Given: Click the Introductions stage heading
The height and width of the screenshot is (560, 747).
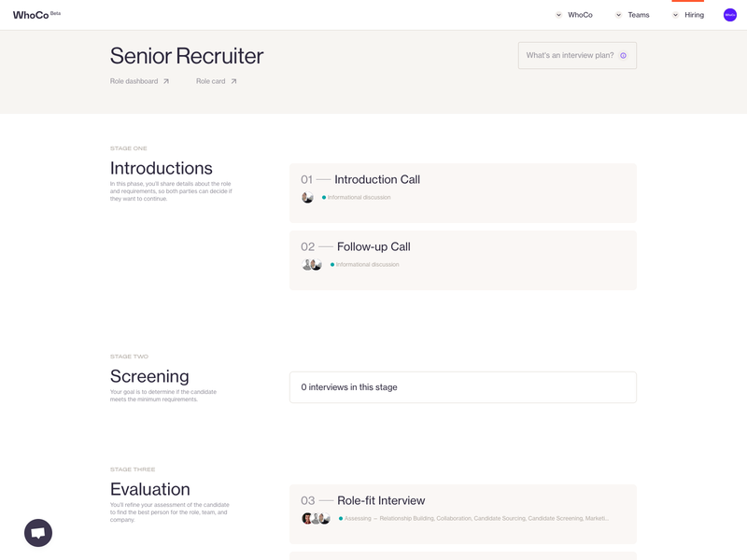Looking at the screenshot, I should click(x=161, y=168).
